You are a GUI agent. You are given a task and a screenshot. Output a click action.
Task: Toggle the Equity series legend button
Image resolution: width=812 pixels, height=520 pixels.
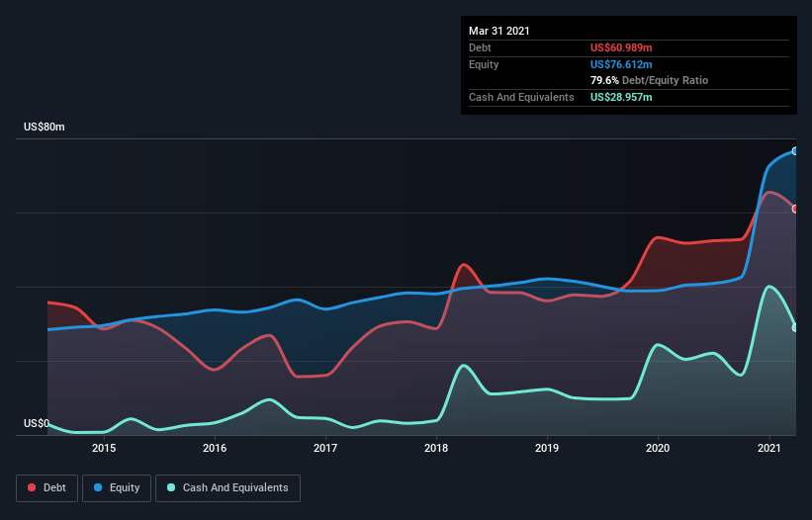[x=117, y=488]
